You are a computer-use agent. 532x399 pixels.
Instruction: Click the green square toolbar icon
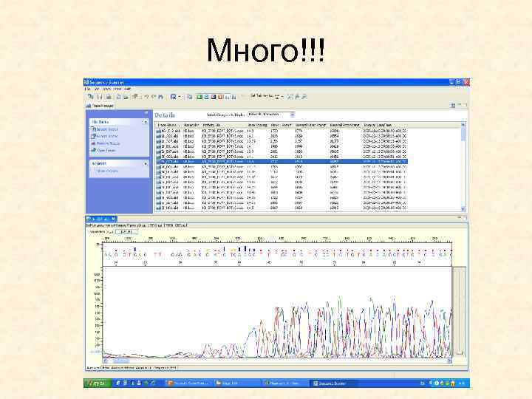[x=199, y=97]
